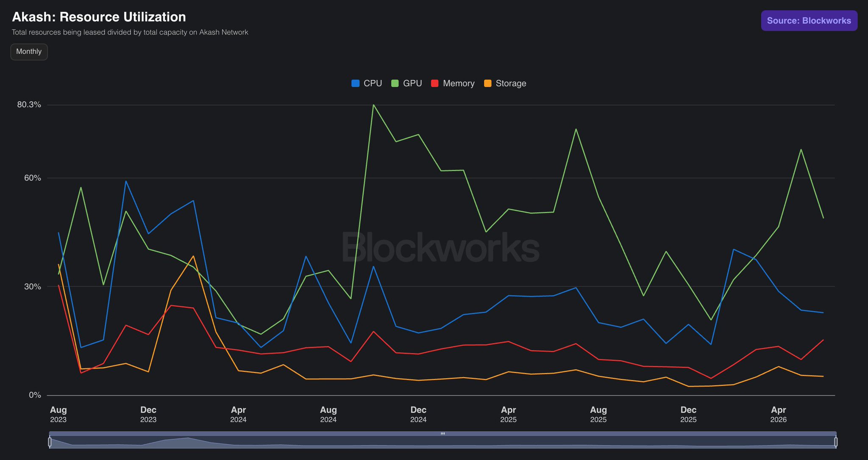The image size is (868, 460).
Task: Click the blue CPU legend swatch
Action: pyautogui.click(x=356, y=84)
